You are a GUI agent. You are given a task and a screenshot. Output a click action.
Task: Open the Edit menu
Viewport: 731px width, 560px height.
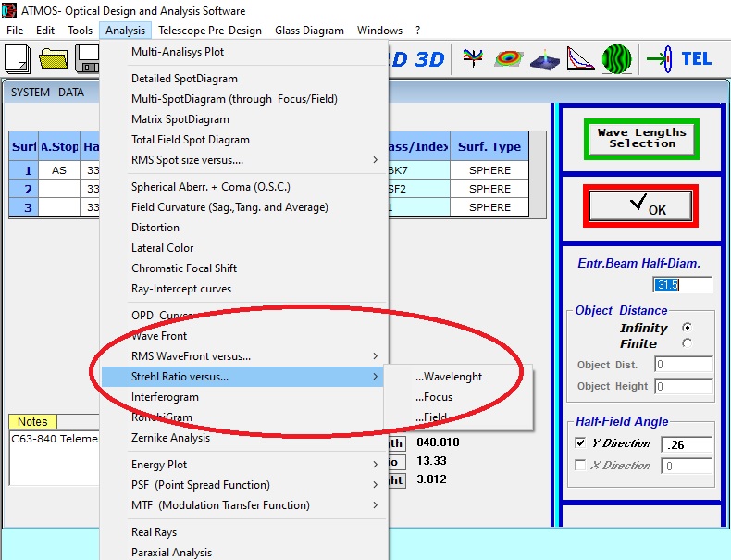(45, 31)
